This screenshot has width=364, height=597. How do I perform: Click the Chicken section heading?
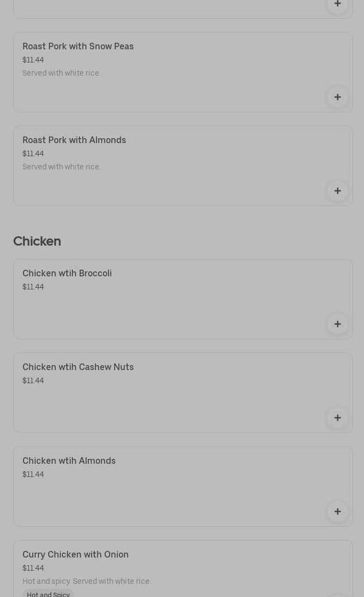(37, 241)
